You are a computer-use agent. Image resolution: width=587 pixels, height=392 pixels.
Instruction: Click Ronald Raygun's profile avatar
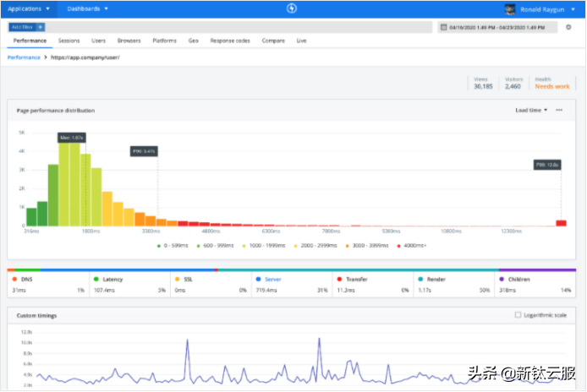(x=510, y=9)
